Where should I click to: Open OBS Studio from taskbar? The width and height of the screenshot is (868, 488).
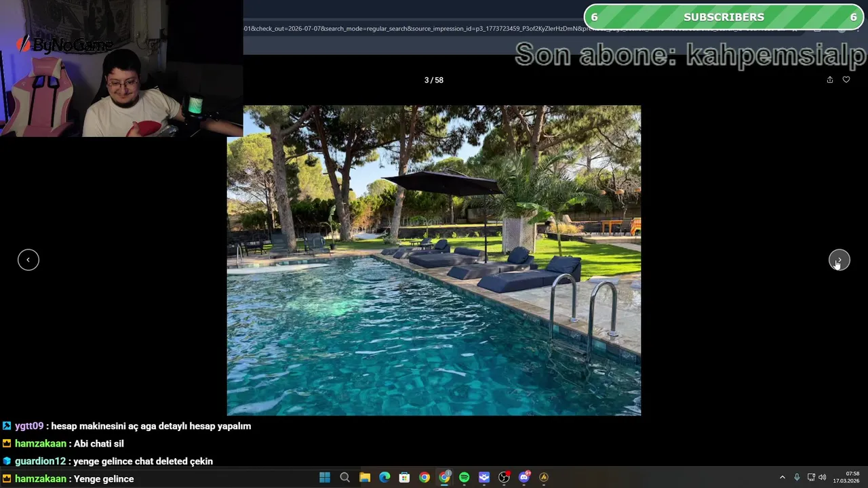[x=504, y=477]
